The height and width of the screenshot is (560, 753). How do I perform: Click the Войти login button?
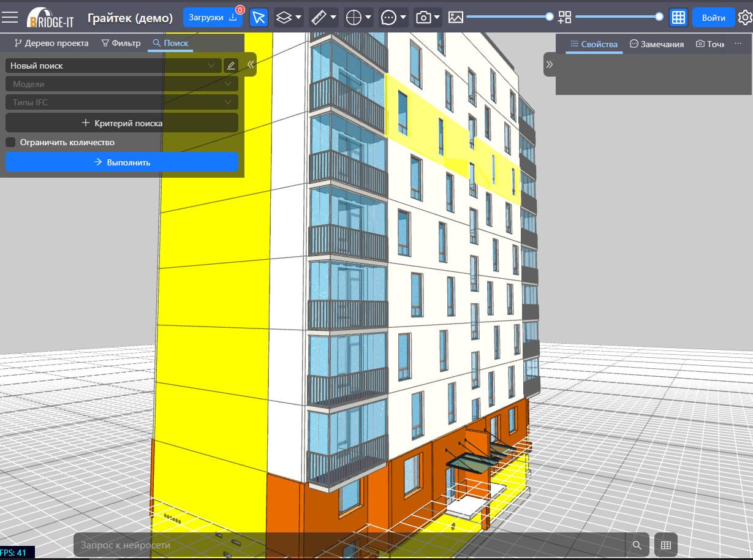713,17
